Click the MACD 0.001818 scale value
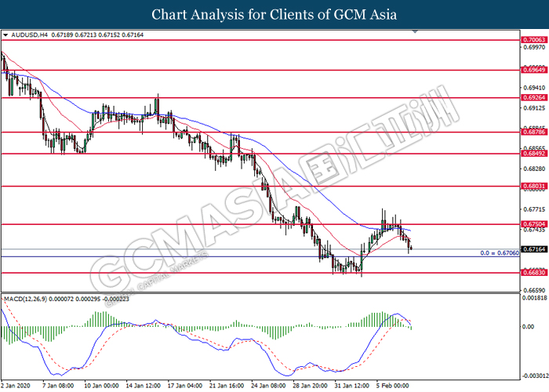Viewport: 549px width, 392px height. 533,299
